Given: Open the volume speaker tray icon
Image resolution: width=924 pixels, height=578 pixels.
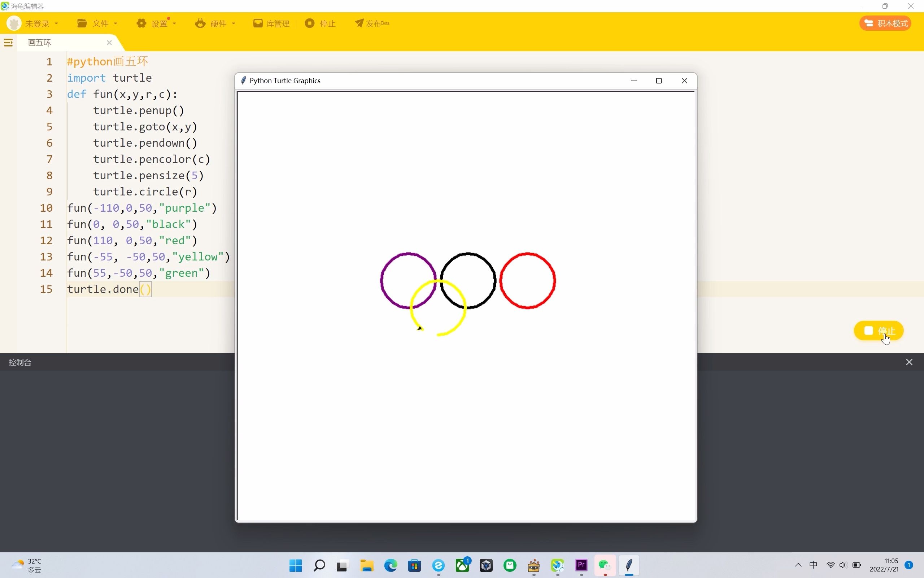Looking at the screenshot, I should tap(843, 565).
